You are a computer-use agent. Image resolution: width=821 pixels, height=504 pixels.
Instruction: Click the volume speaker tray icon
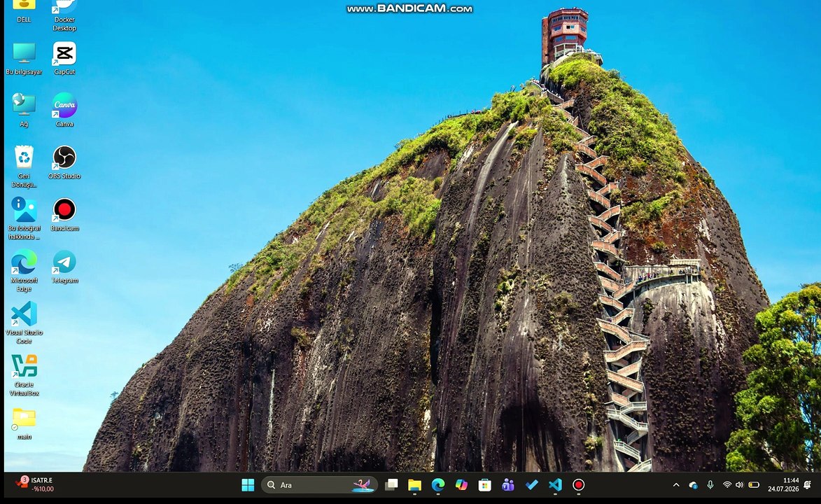(739, 485)
